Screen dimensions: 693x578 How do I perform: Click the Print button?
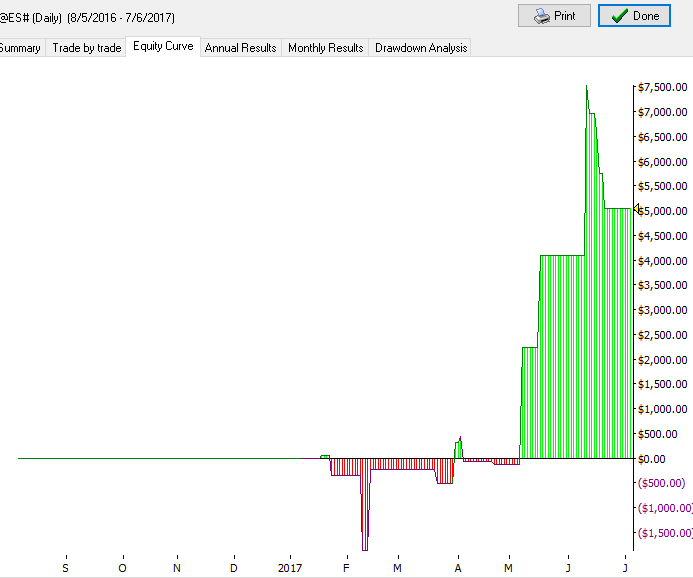pyautogui.click(x=554, y=16)
